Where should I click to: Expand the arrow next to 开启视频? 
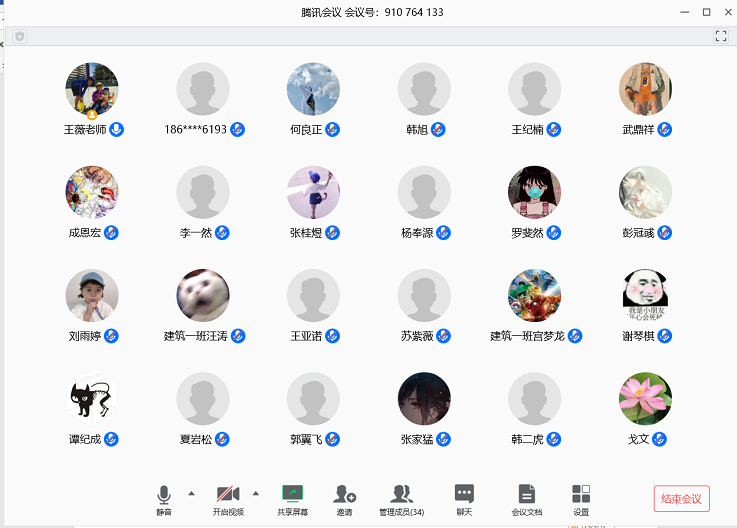click(x=255, y=493)
